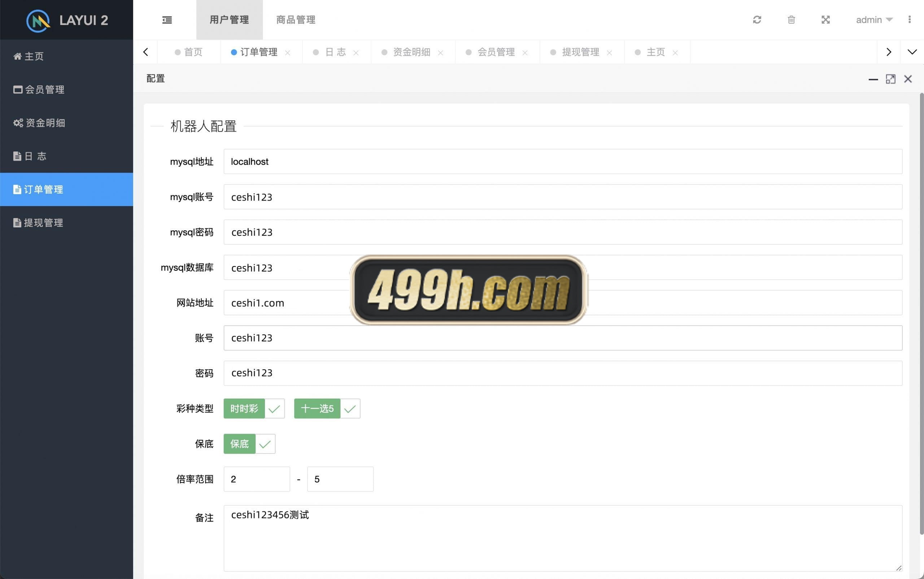Image resolution: width=924 pixels, height=579 pixels.
Task: Focus the 密码 input field
Action: pyautogui.click(x=563, y=373)
